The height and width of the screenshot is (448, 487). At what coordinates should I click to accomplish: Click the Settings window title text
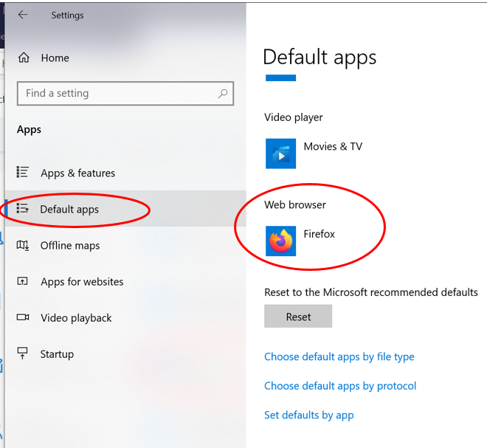pos(67,15)
